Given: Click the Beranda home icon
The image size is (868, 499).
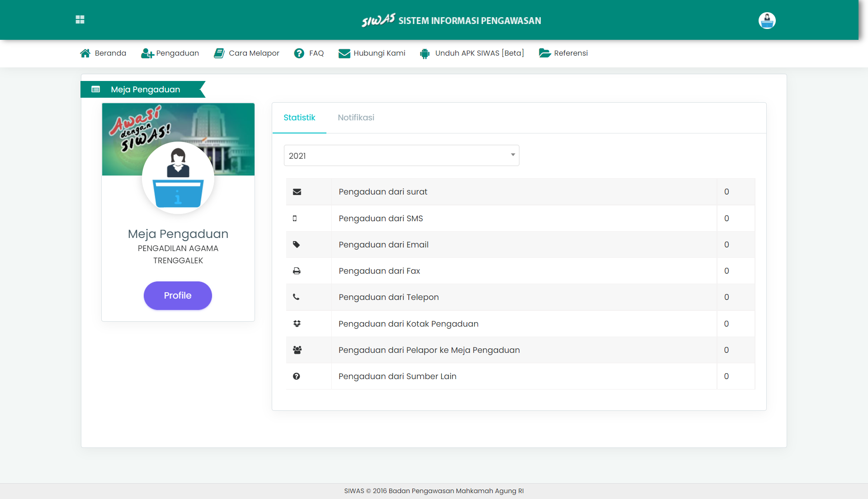Looking at the screenshot, I should pos(85,53).
